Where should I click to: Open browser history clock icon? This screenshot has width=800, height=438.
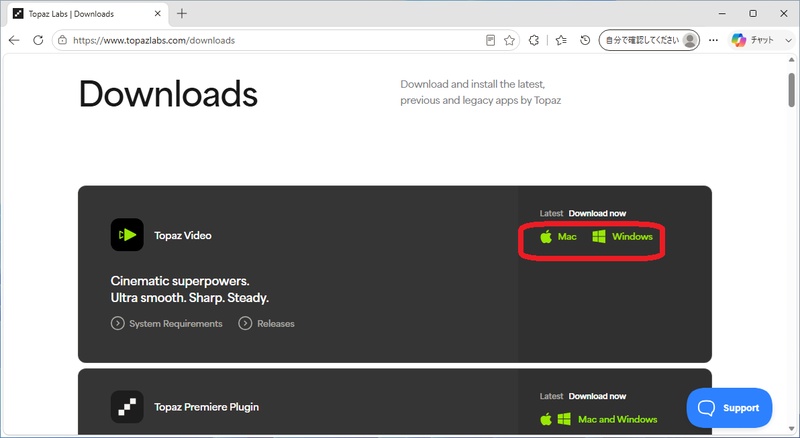coord(585,40)
